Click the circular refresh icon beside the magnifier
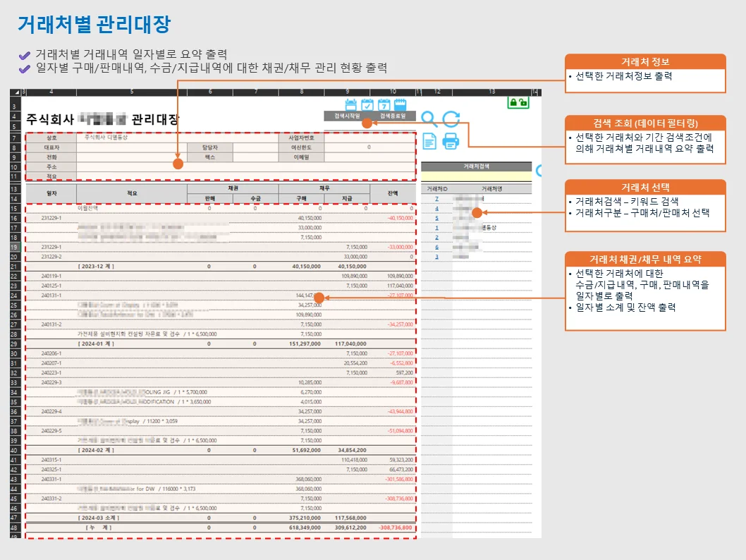 451,118
